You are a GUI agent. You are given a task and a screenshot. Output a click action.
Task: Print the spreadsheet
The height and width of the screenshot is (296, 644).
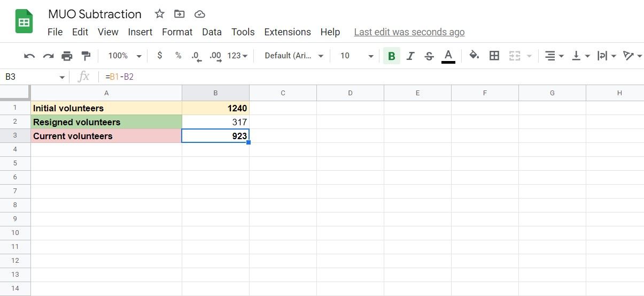pos(67,56)
